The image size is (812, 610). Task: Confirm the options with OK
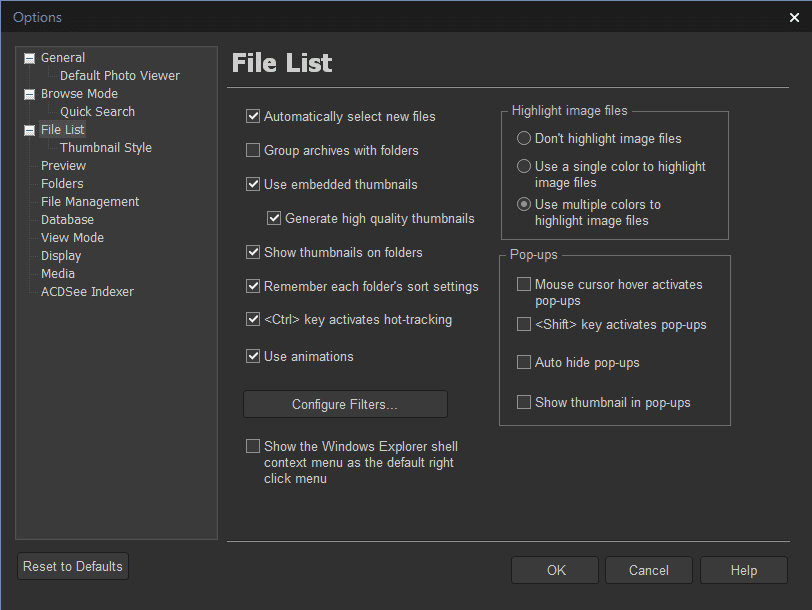556,570
